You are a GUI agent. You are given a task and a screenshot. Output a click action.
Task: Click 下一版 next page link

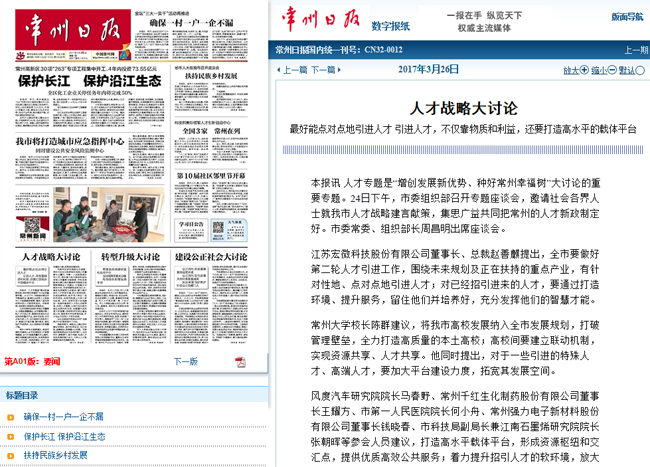point(186,361)
